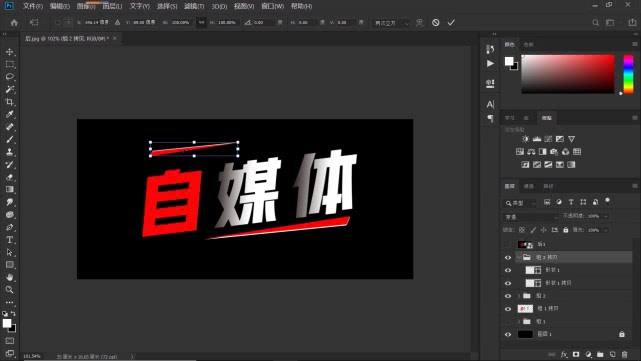Hide the 形状 1 拷贝 layer
The height and width of the screenshot is (361, 641).
tap(508, 283)
